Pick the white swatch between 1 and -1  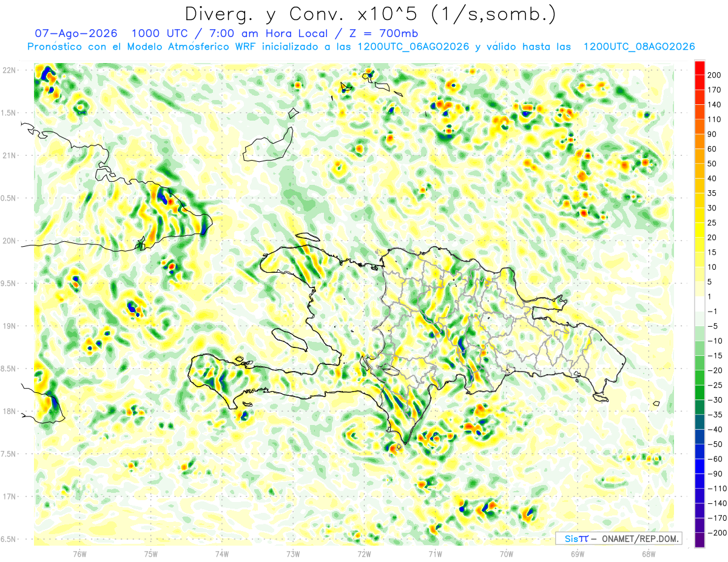[700, 304]
